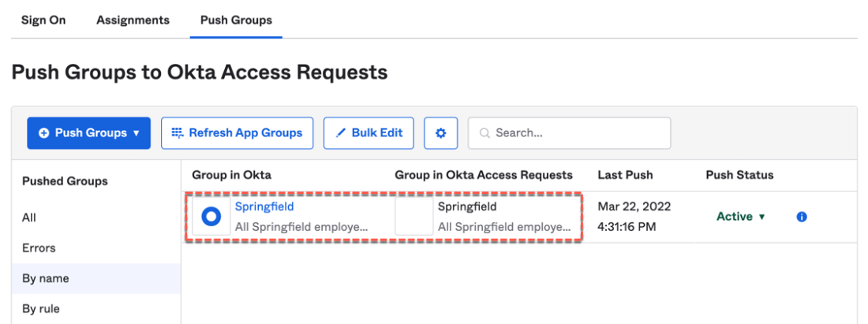Filter pushed groups by All

[x=29, y=218]
